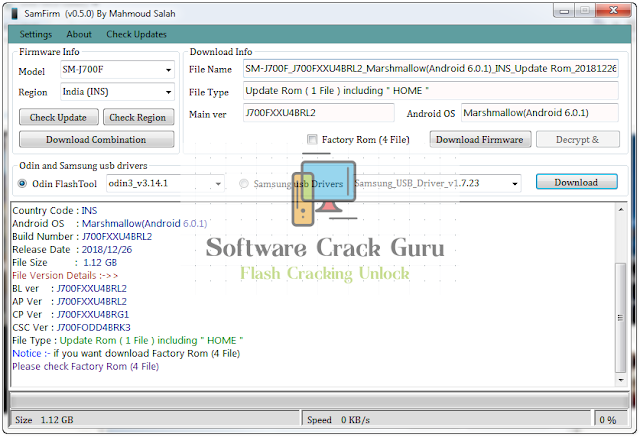Image resolution: width=640 pixels, height=437 pixels.
Task: Click the 'Country Code : INS' log line
Action: (55, 211)
